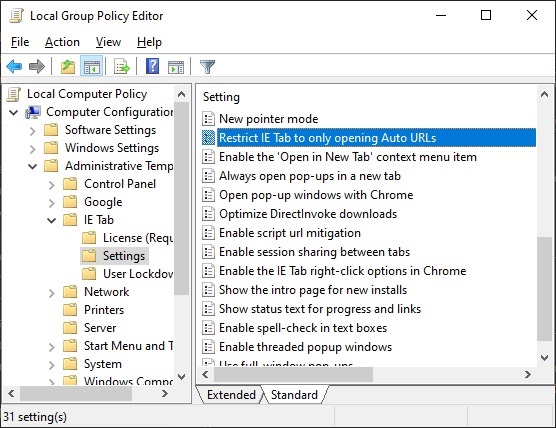Expand the Software Settings node
This screenshot has height=428, width=556.
tap(33, 131)
